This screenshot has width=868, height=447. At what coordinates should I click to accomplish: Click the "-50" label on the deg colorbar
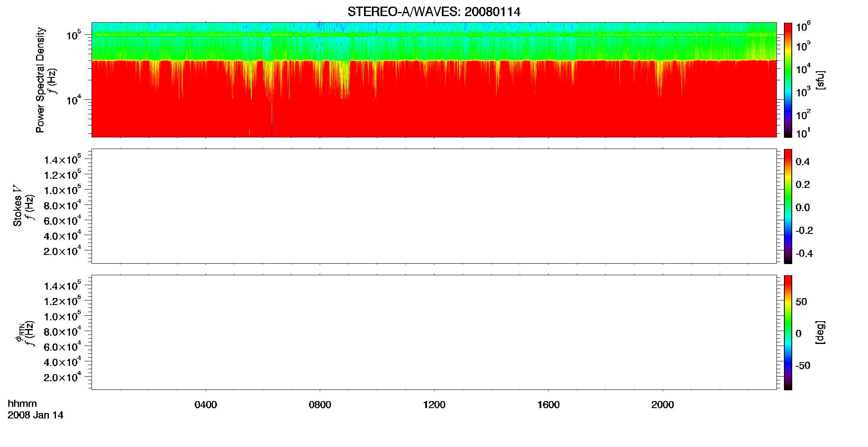(803, 365)
